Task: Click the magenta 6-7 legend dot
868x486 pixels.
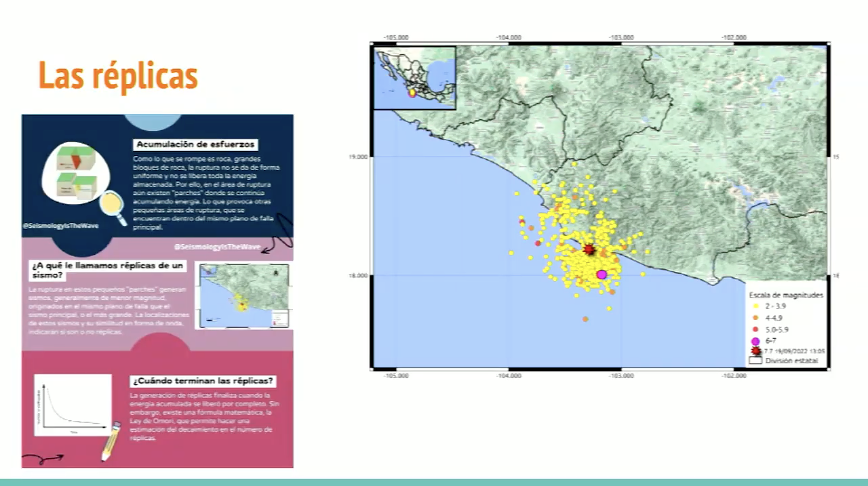Action: pos(756,341)
